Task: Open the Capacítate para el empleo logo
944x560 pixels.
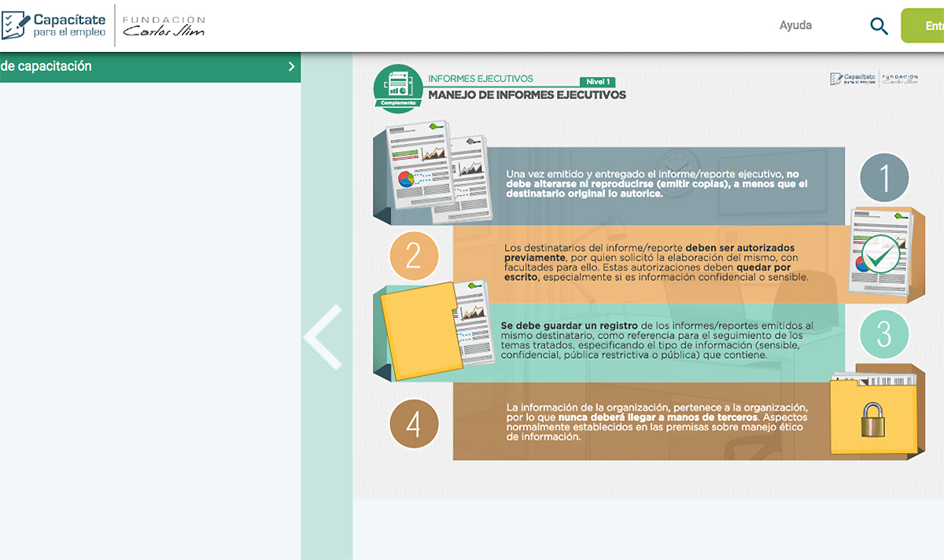Action: (53, 25)
